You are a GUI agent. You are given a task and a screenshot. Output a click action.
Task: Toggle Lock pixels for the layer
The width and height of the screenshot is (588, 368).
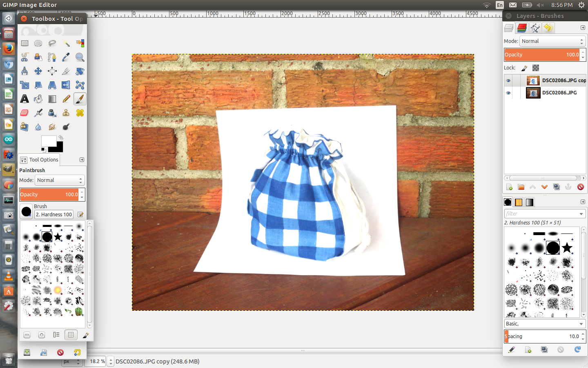click(x=525, y=68)
